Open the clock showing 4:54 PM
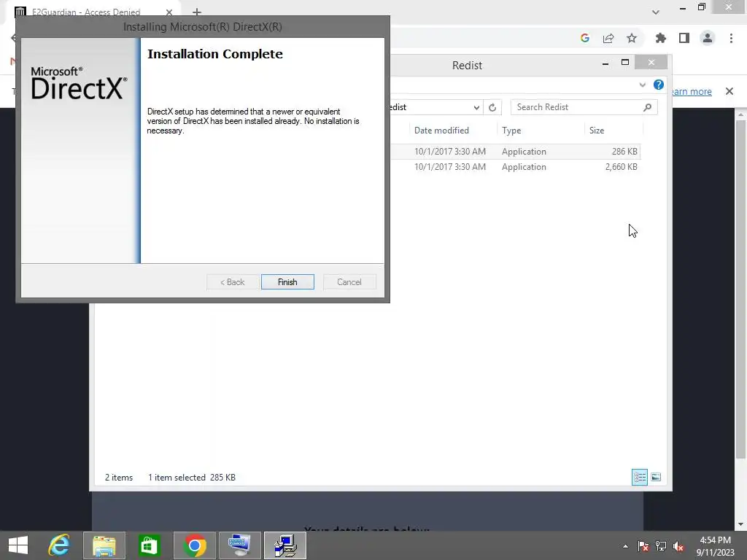The image size is (747, 560). pos(715,546)
